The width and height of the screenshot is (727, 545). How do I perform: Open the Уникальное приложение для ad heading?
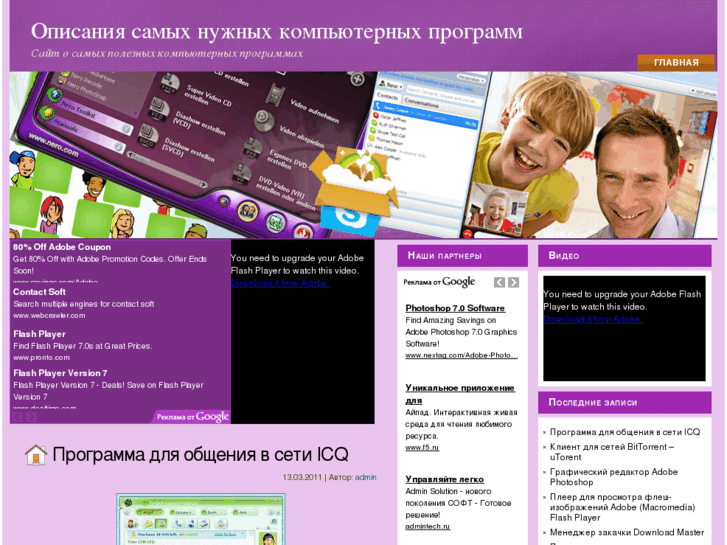click(460, 394)
